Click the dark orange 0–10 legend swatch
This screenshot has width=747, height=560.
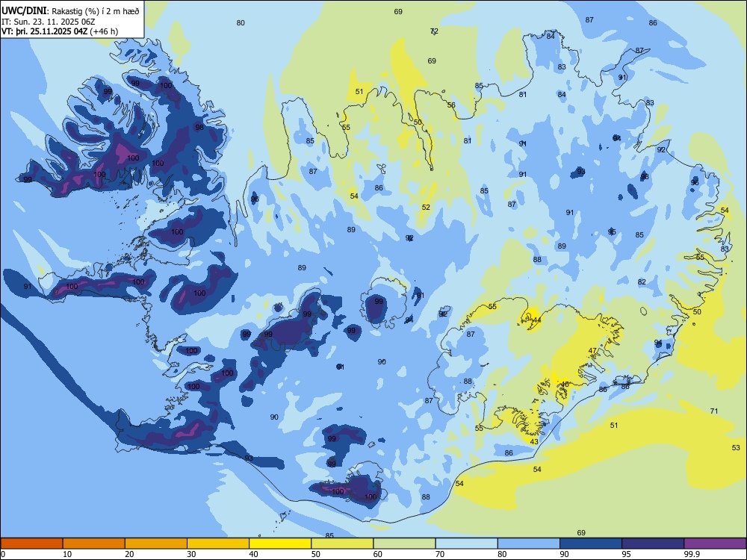click(31, 543)
